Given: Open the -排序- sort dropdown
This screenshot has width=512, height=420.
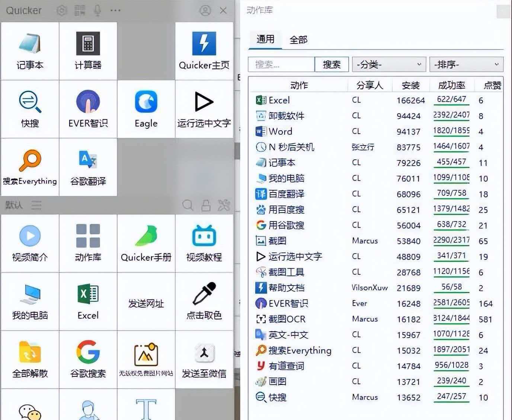Looking at the screenshot, I should pyautogui.click(x=466, y=64).
